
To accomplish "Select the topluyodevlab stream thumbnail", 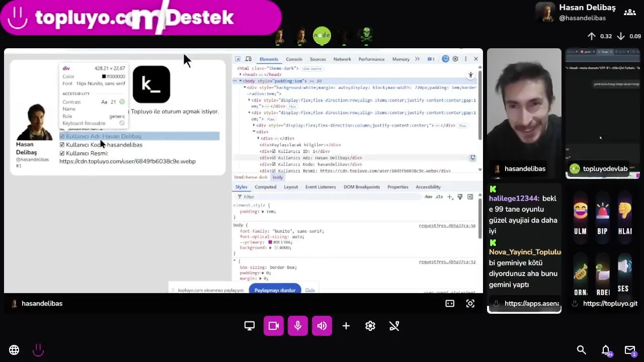I will (603, 113).
